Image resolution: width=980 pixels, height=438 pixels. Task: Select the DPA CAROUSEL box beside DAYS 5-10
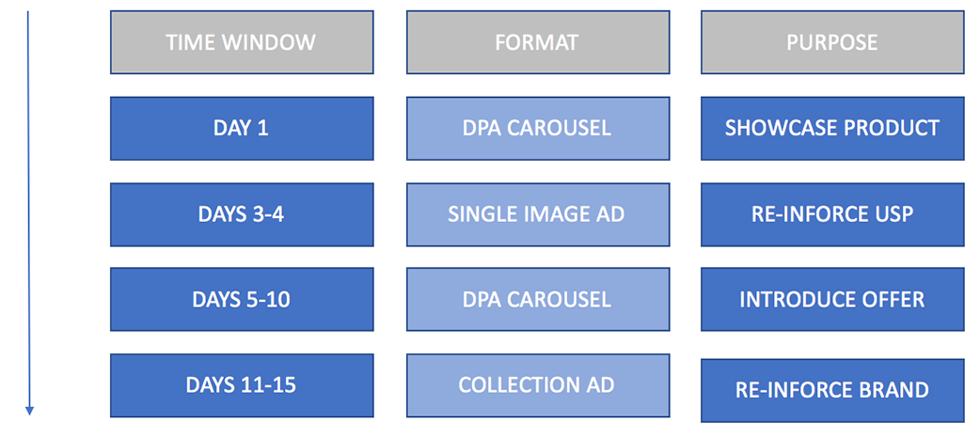(x=538, y=299)
